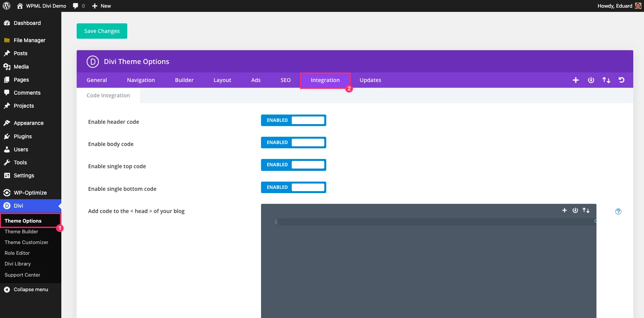Click the Divi D icon in sidebar

(x=7, y=206)
